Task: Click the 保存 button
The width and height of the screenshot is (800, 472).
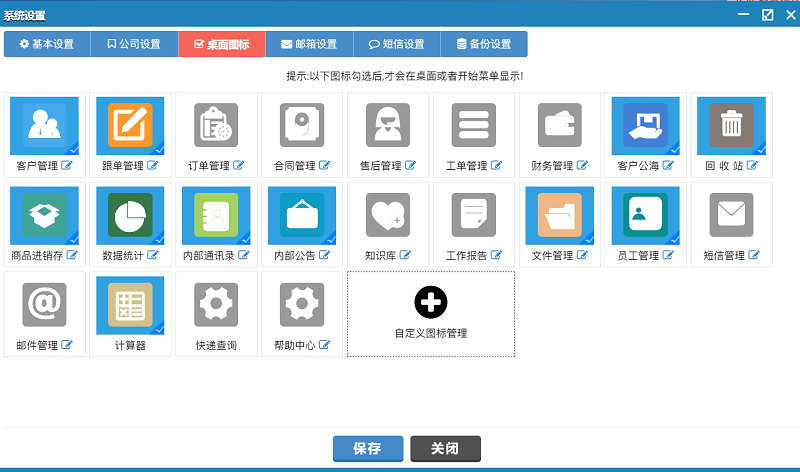Action: click(367, 448)
